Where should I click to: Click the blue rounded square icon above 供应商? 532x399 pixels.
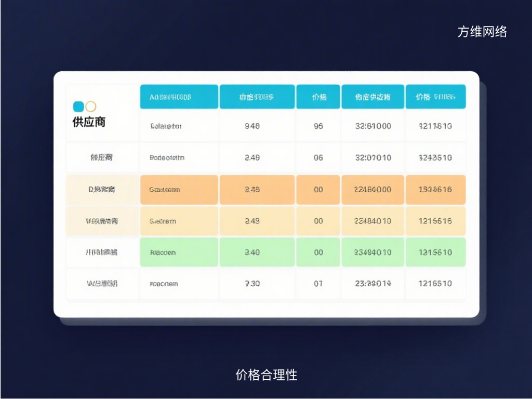click(78, 107)
